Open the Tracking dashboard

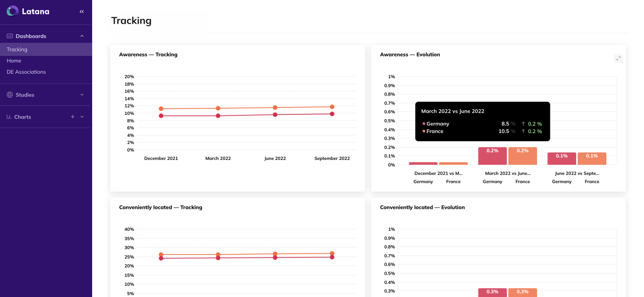(46, 49)
